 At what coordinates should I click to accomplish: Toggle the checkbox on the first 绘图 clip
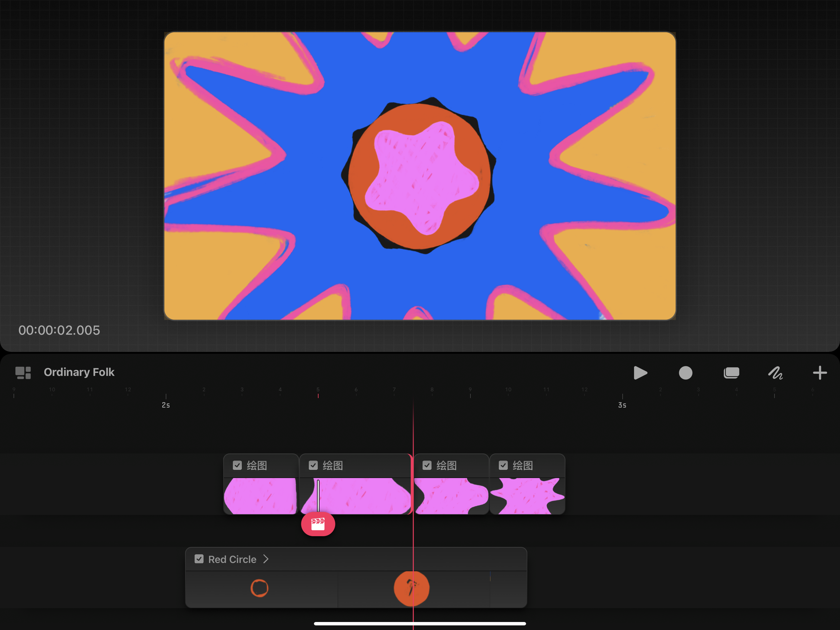coord(237,465)
